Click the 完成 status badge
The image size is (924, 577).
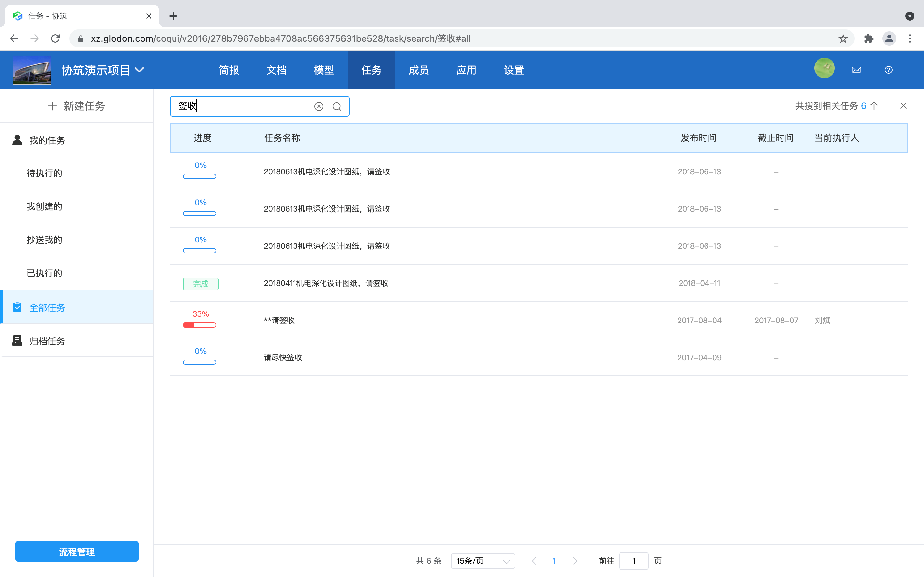201,284
